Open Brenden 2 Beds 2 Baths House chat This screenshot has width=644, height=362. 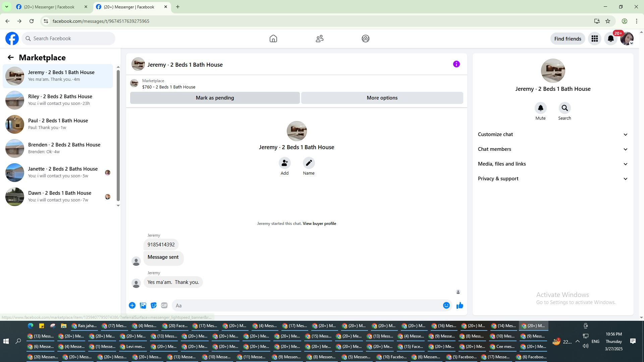point(58,148)
